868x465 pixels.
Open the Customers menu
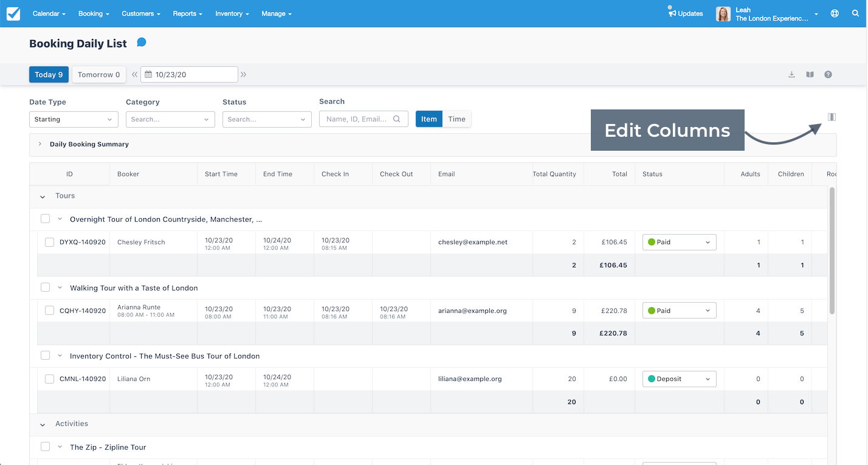pyautogui.click(x=141, y=13)
